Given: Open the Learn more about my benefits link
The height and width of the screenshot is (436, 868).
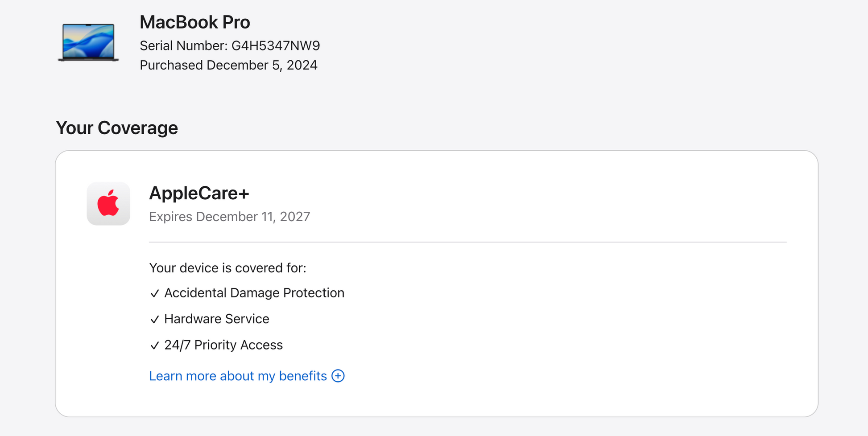Looking at the screenshot, I should (238, 376).
